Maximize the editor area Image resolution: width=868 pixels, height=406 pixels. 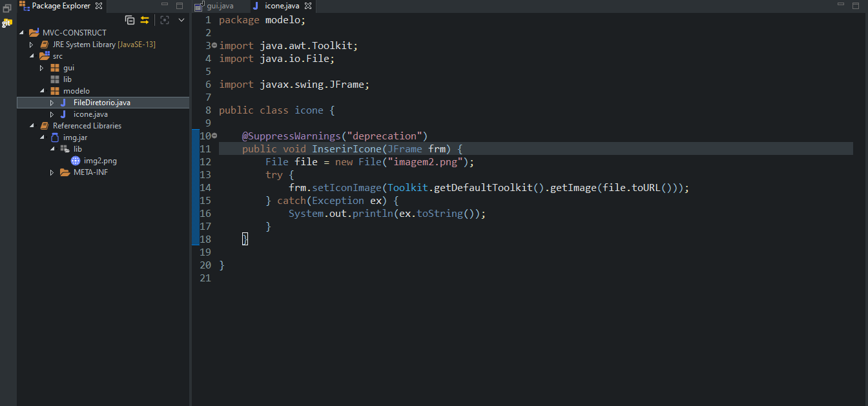[x=856, y=5]
